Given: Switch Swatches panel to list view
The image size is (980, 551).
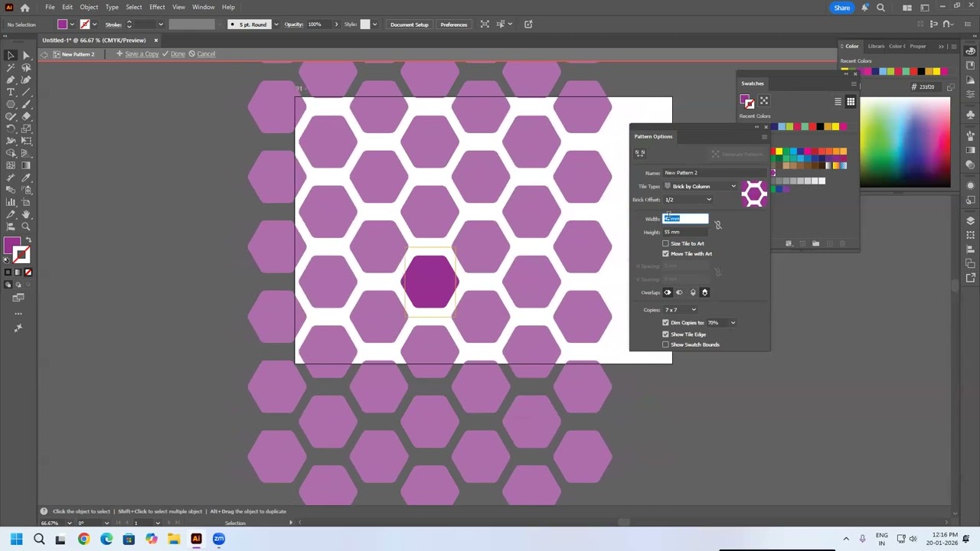Looking at the screenshot, I should pyautogui.click(x=838, y=102).
